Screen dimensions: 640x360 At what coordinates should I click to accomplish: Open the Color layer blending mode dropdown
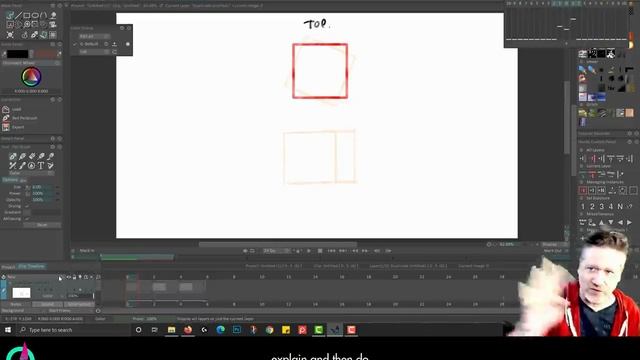(x=53, y=296)
